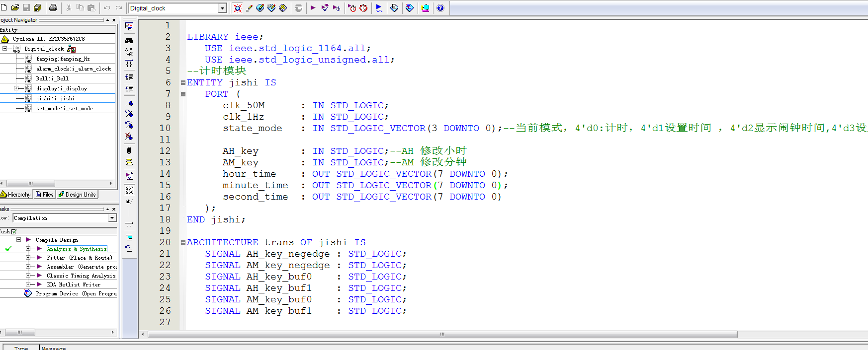Open the Settings icon beside project dropdown
Image resolution: width=868 pixels, height=350 pixels.
pos(238,8)
